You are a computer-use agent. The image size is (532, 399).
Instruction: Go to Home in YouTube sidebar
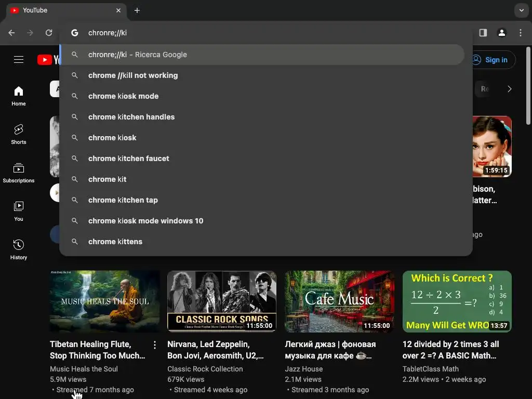coord(19,96)
